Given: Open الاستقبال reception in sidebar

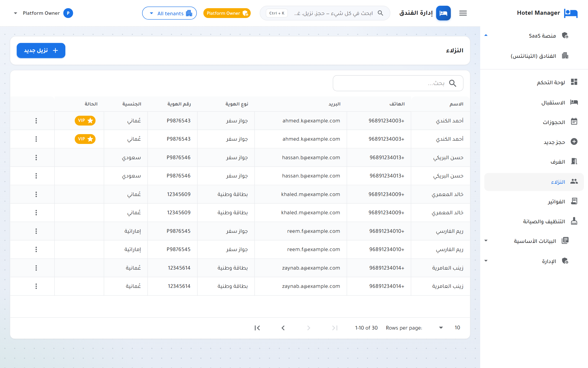Looking at the screenshot, I should 534,102.
